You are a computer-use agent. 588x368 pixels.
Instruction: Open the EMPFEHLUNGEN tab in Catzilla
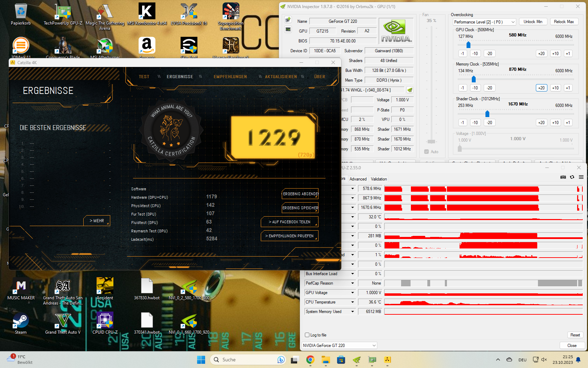pyautogui.click(x=230, y=76)
